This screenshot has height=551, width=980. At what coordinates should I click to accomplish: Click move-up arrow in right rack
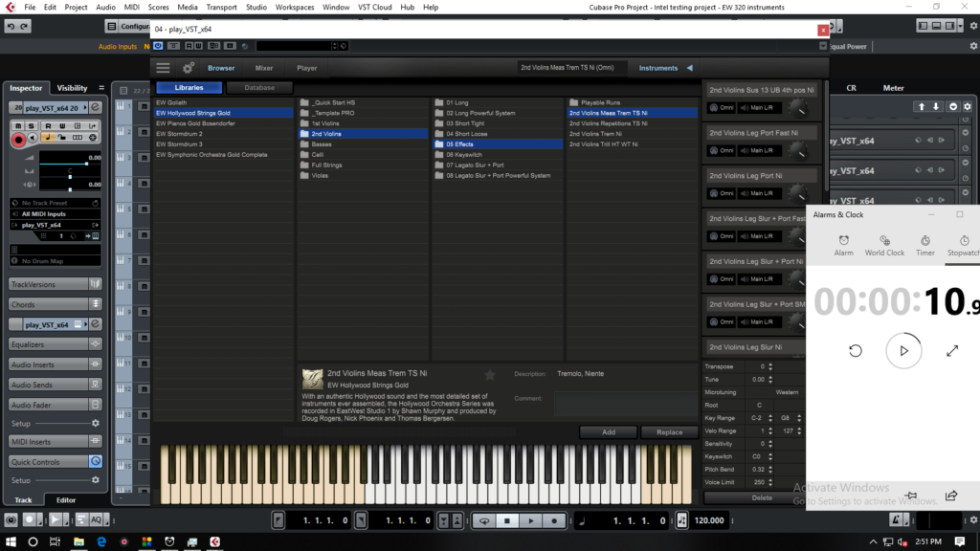pyautogui.click(x=922, y=107)
